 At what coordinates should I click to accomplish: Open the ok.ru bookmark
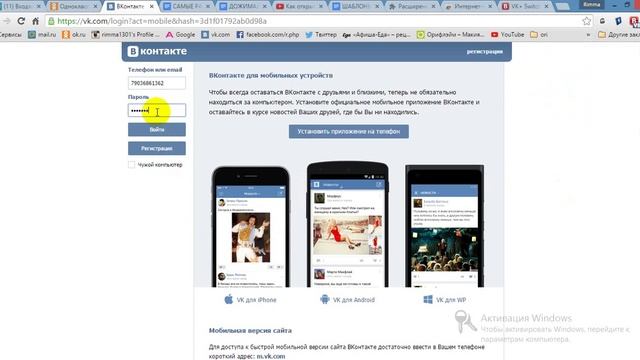[74, 35]
